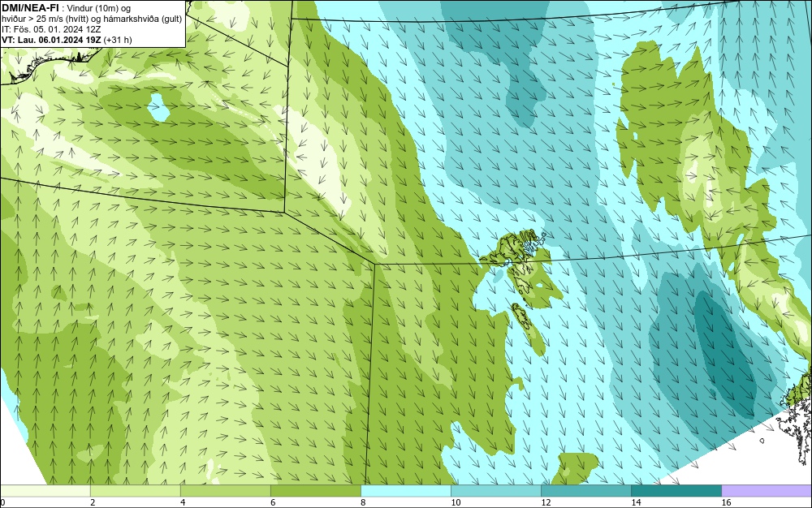The width and height of the screenshot is (812, 508).
Task: Click the legend label 8
Action: click(x=363, y=502)
